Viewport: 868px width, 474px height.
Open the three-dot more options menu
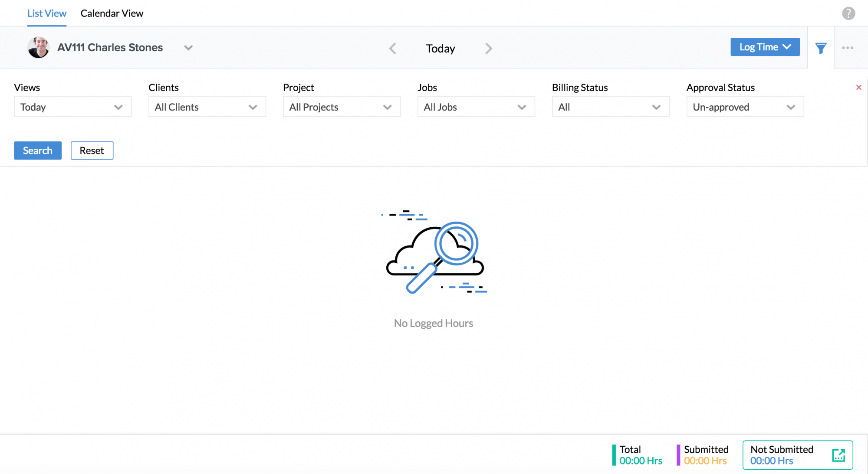point(848,48)
